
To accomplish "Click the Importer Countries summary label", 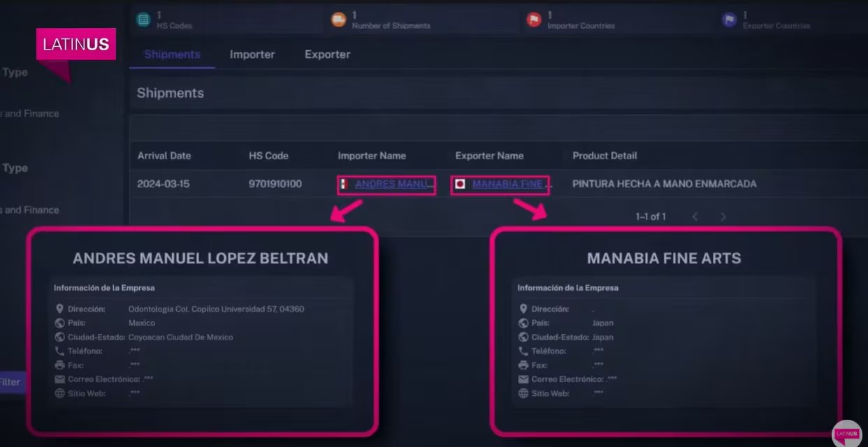I will pyautogui.click(x=581, y=26).
